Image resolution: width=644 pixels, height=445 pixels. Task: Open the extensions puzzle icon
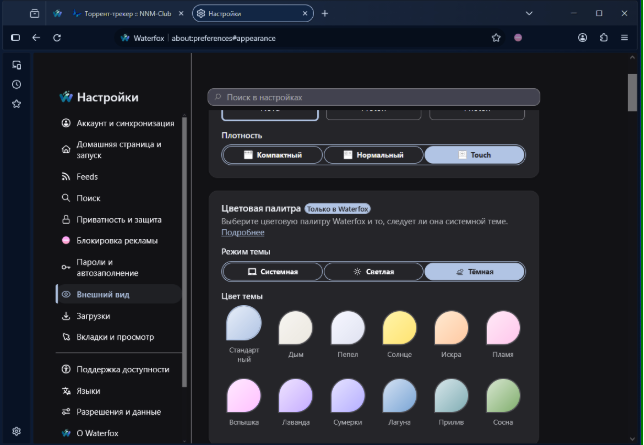coord(603,38)
